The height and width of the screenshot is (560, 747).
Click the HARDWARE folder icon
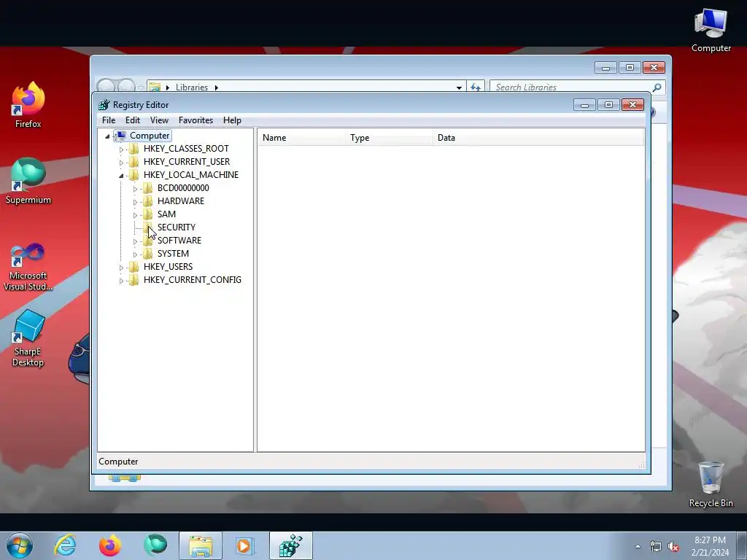click(147, 201)
